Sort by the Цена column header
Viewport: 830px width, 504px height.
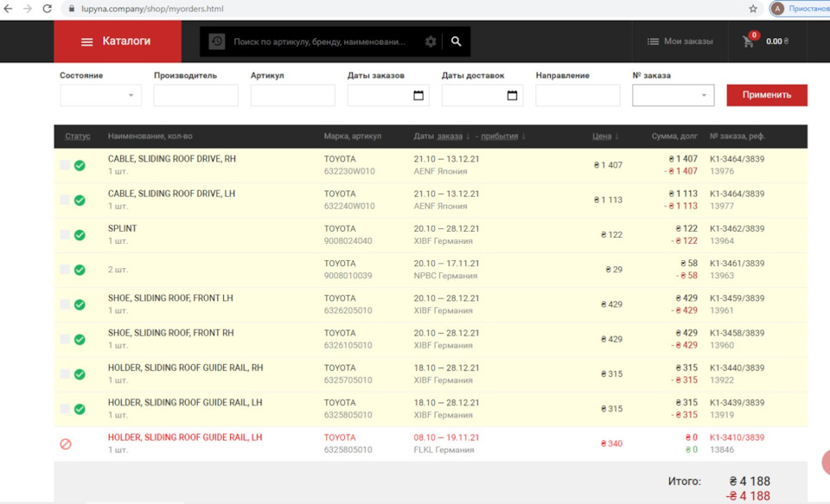(602, 136)
